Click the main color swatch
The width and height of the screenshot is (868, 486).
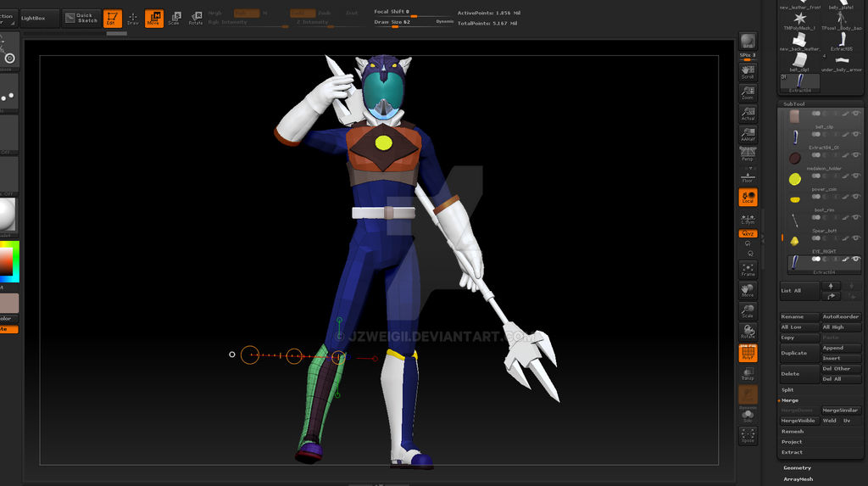(x=8, y=303)
